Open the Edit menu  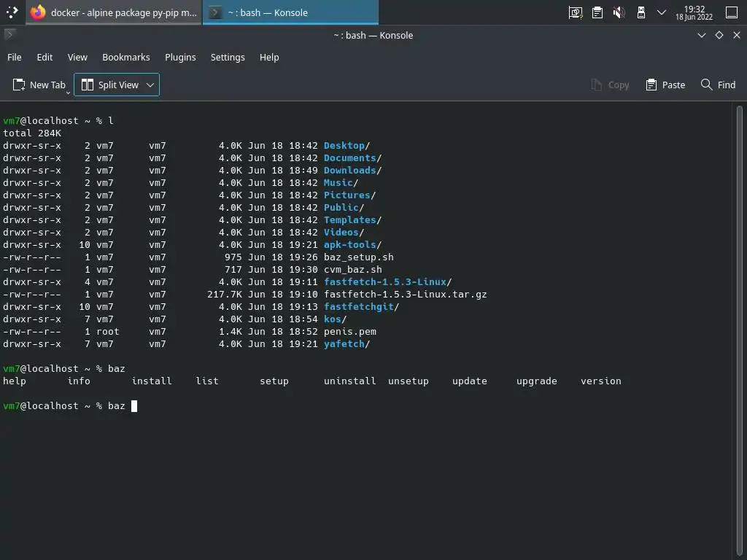click(x=44, y=57)
